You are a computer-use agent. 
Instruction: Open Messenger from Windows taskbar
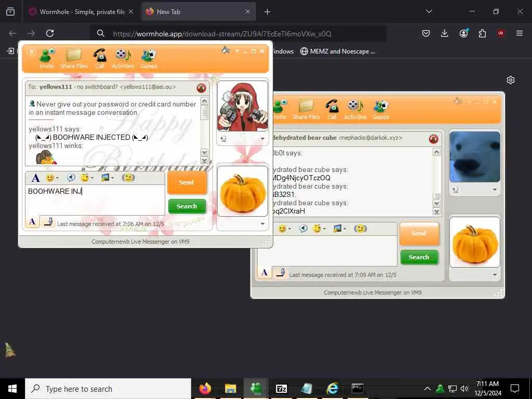click(256, 389)
